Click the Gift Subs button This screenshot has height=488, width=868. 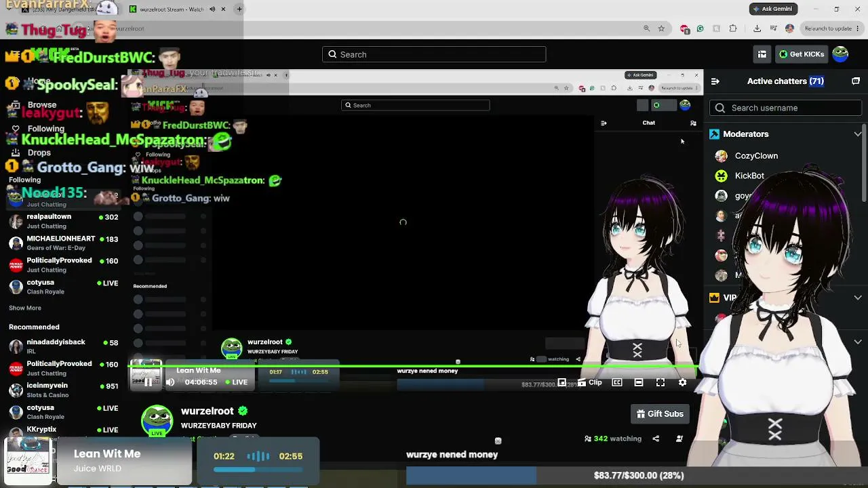pyautogui.click(x=660, y=413)
